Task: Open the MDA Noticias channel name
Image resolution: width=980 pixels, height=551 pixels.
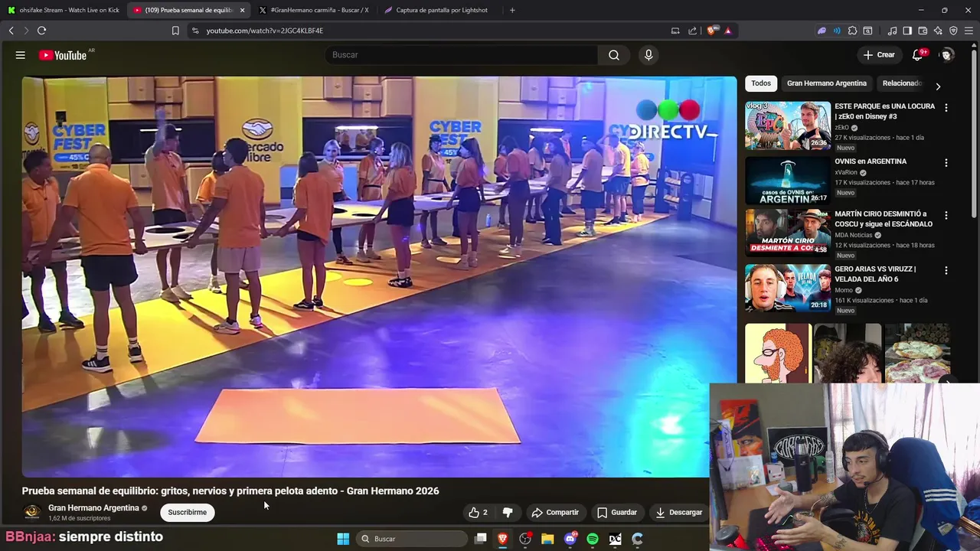Action: coord(854,235)
